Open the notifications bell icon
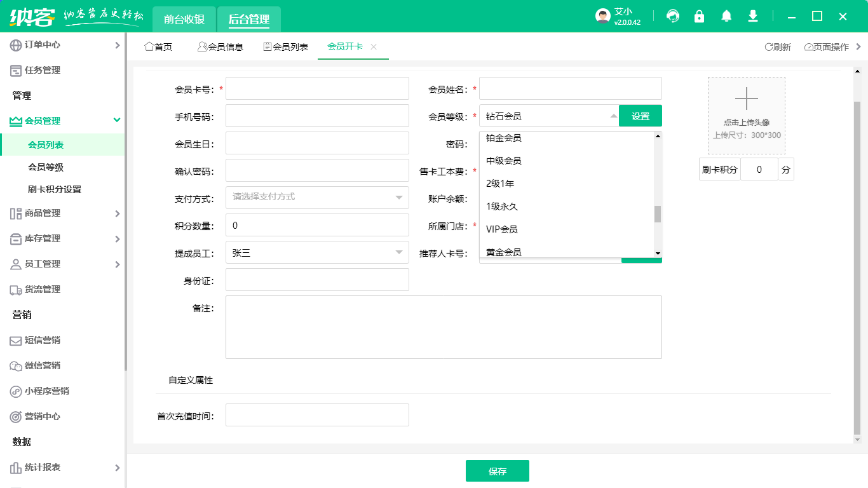868x488 pixels. coord(726,16)
